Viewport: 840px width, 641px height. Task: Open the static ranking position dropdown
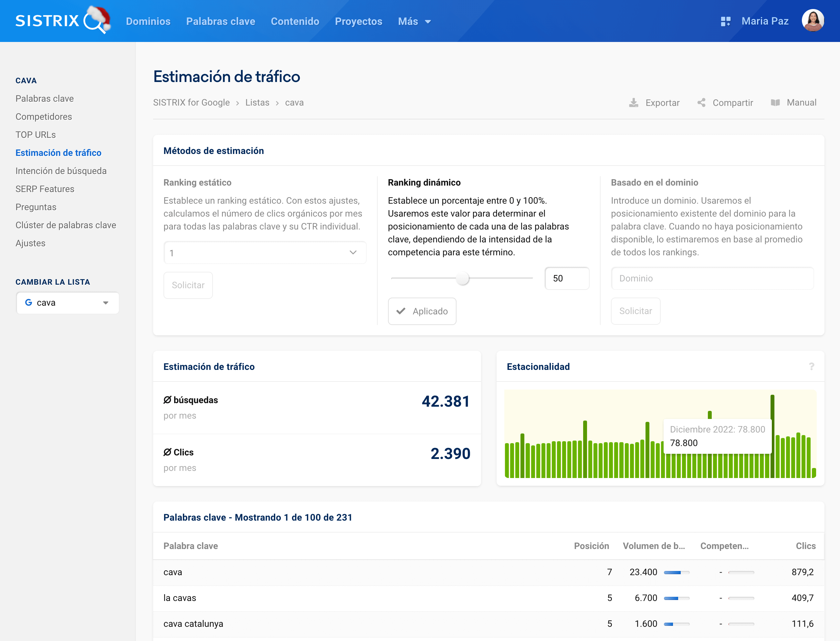265,253
